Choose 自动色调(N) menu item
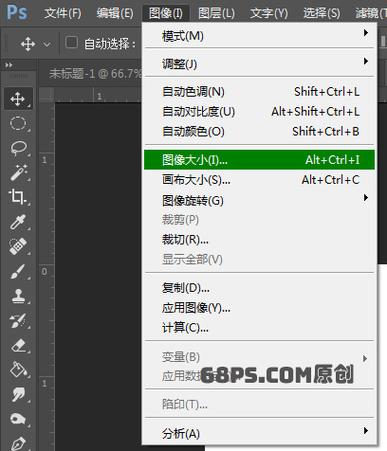This screenshot has width=387, height=451. [x=260, y=91]
